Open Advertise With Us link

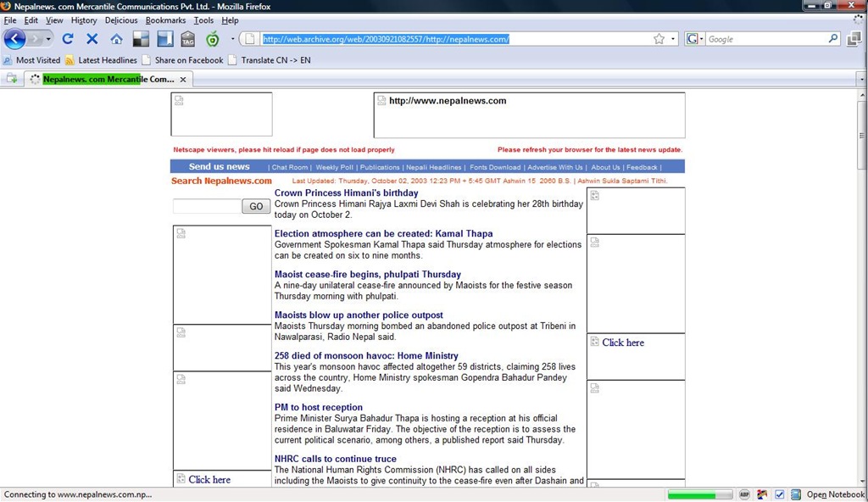(555, 167)
